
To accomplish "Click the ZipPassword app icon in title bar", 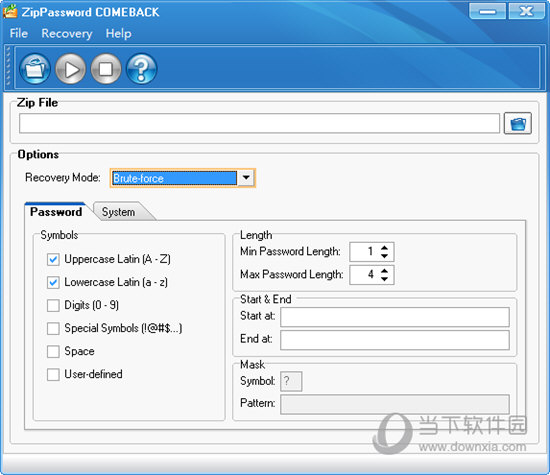I will [x=10, y=11].
